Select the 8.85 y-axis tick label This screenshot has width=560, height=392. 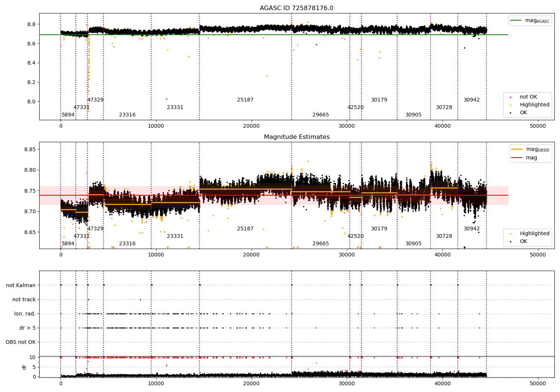tap(30, 150)
